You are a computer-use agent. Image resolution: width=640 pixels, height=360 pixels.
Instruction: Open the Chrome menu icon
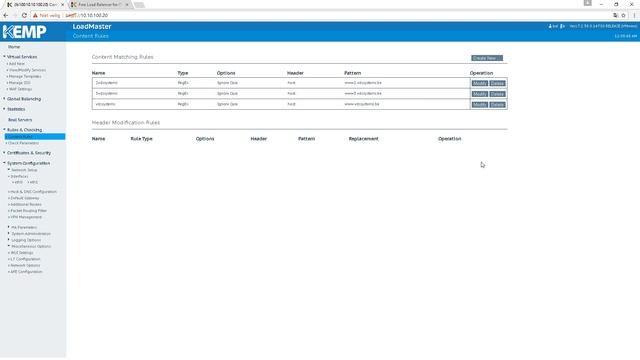click(x=634, y=15)
